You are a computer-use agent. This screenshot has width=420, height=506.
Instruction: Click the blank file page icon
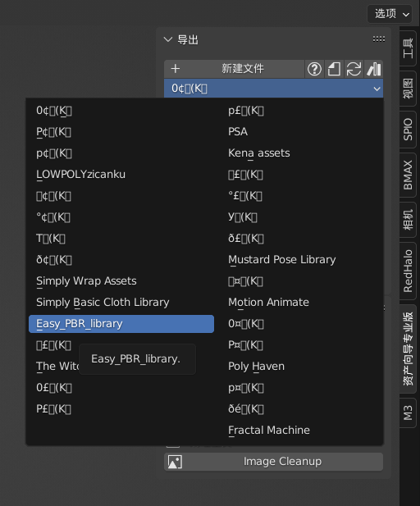tap(334, 69)
